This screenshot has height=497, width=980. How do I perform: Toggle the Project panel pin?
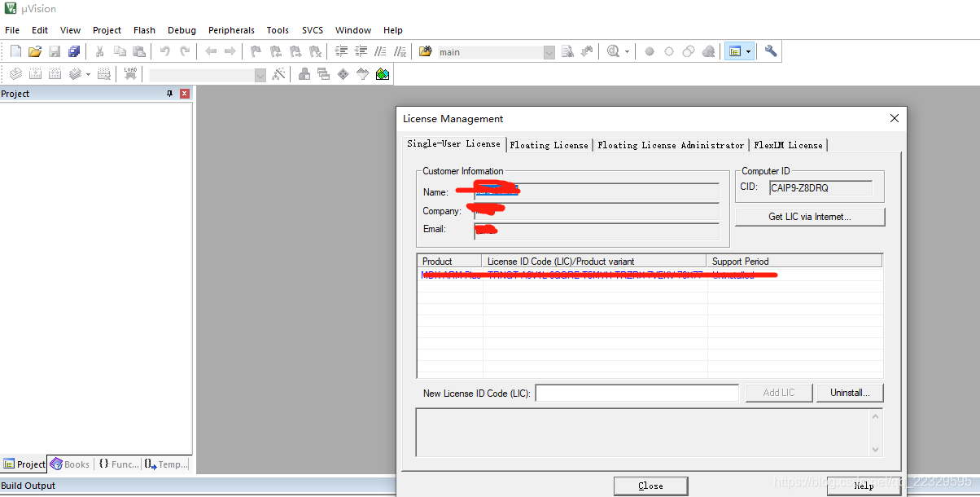click(169, 94)
